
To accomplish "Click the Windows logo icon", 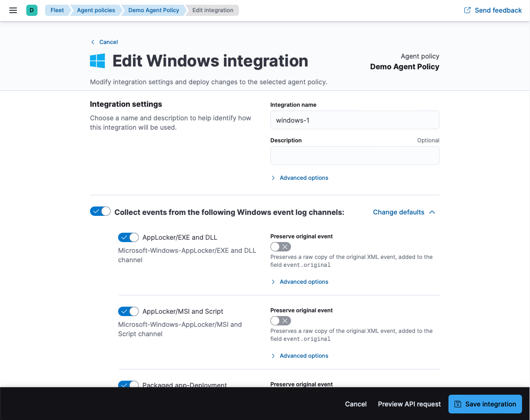I will [97, 61].
